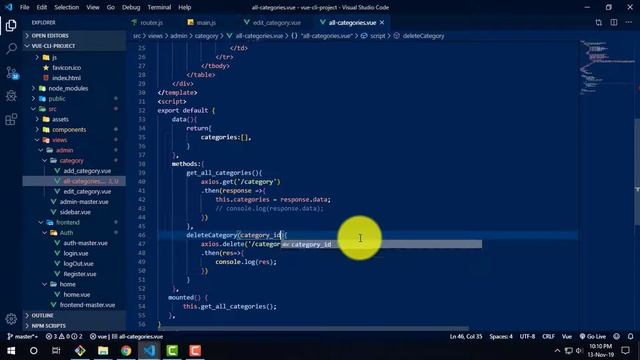Viewport: 640px width, 360px height.
Task: Open Google Chrome from the taskbar
Action: pyautogui.click(x=126, y=351)
